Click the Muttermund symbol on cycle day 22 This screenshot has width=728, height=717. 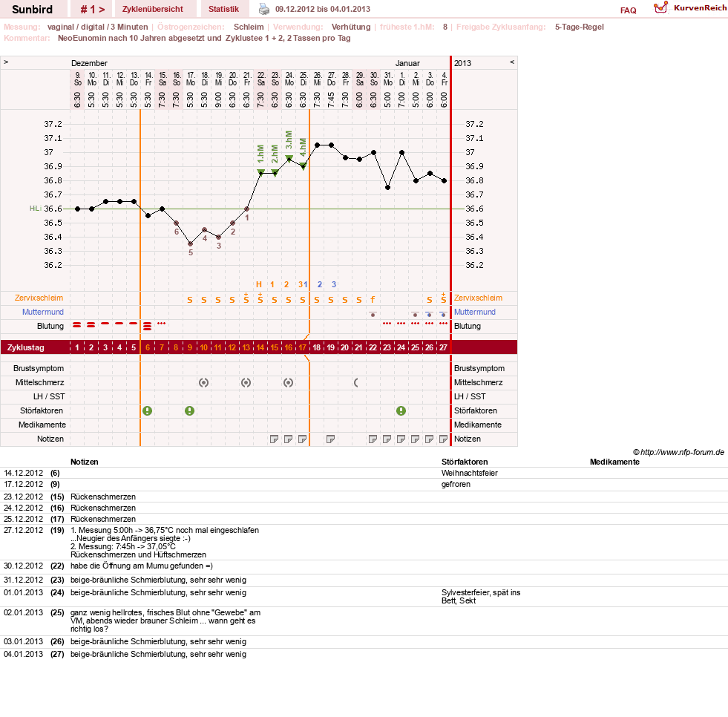(373, 314)
